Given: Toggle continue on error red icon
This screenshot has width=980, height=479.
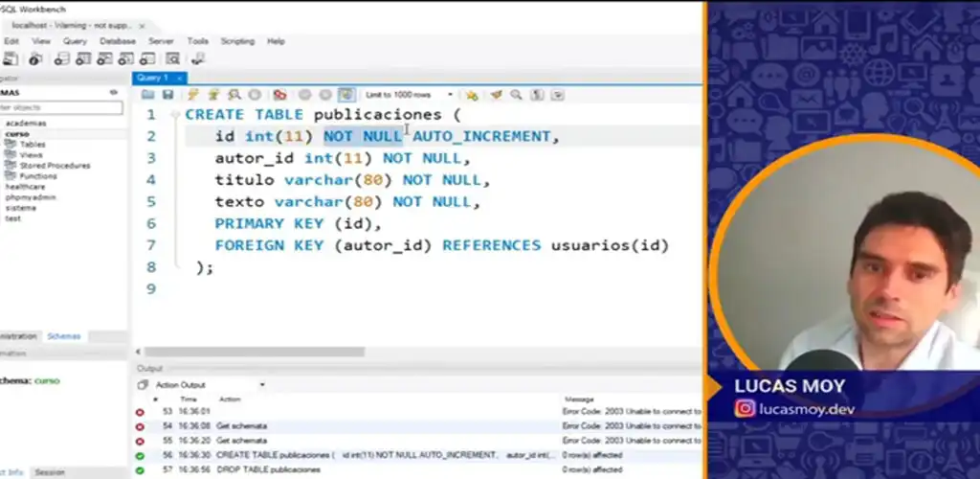Looking at the screenshot, I should (x=279, y=95).
